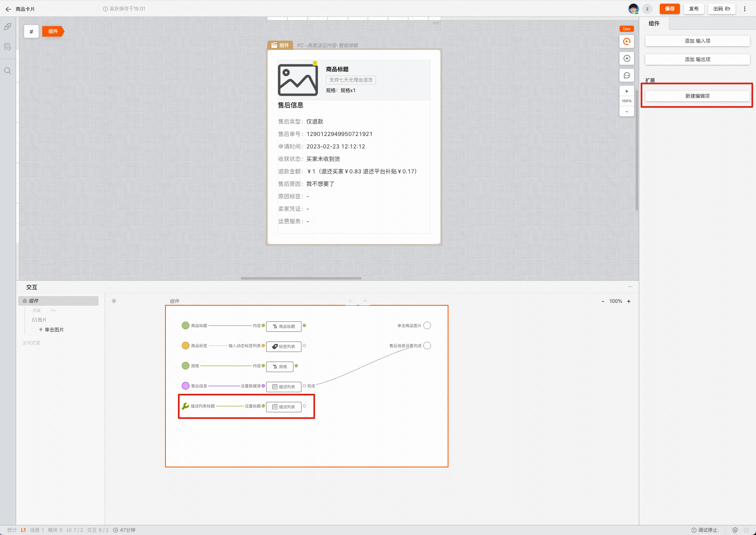Click the locate/center target icon in the interaction editor
Viewport: 756px width, 535px height.
[x=114, y=301]
